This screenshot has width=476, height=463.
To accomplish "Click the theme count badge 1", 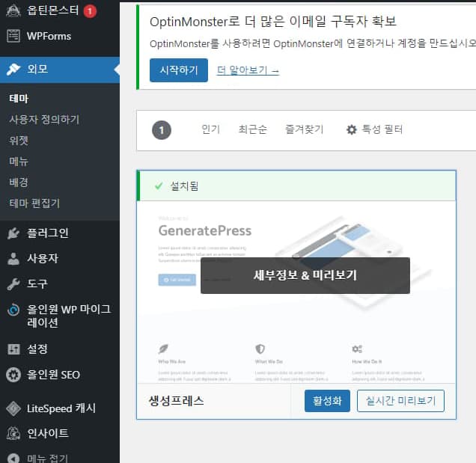I will (x=162, y=130).
